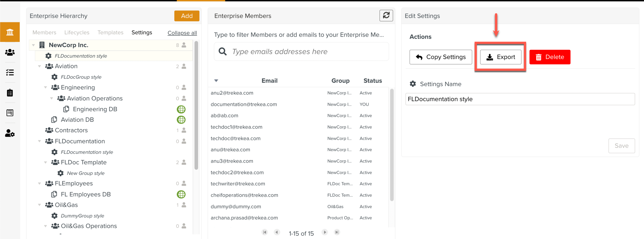Open the checklist tasks sidebar icon
Viewport: 644px width, 239px height.
[x=10, y=72]
